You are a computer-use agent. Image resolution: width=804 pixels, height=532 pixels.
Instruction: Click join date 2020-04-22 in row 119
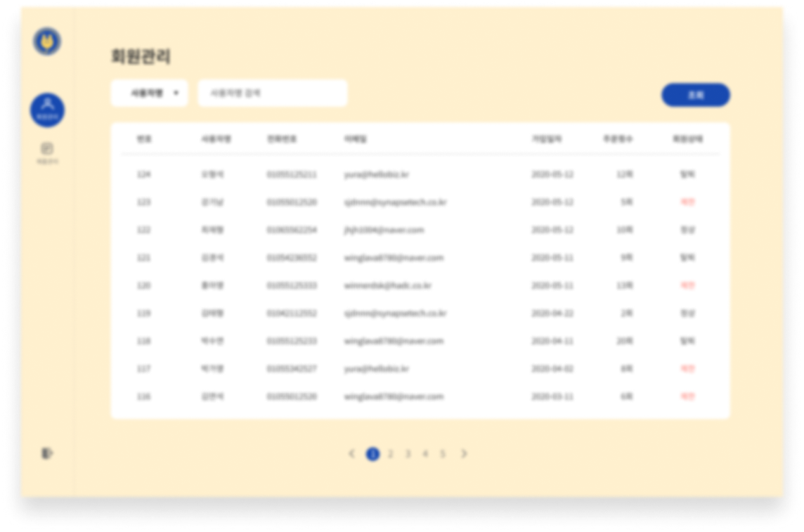point(552,313)
